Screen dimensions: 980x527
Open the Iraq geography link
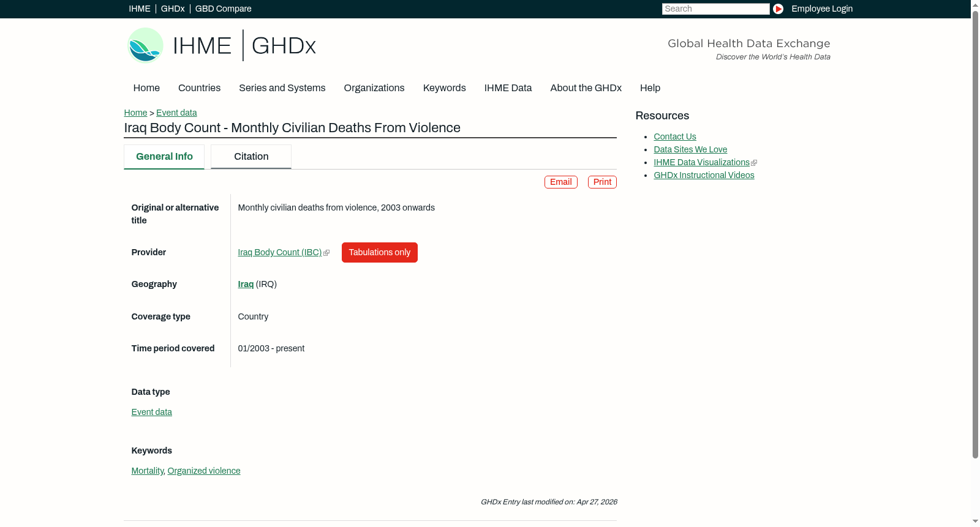coord(246,284)
